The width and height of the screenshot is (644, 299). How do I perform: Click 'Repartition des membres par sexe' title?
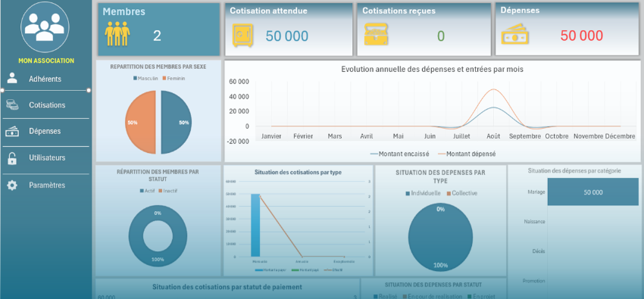coord(158,67)
